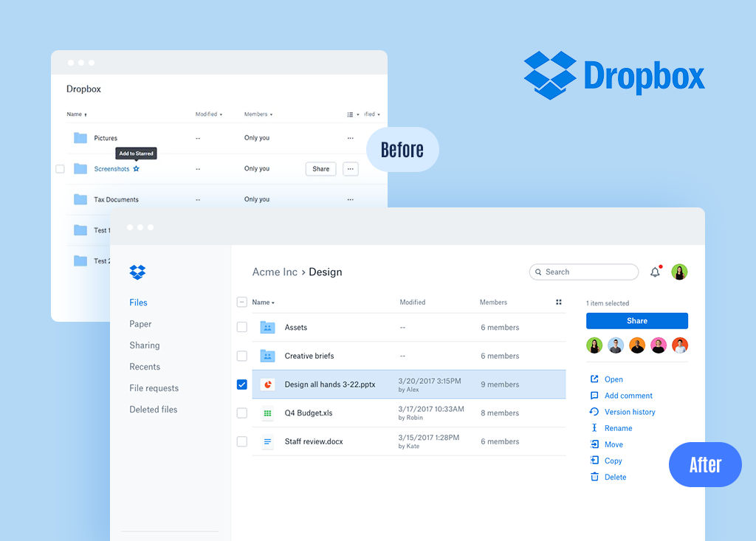Open File requests in the sidebar
The height and width of the screenshot is (541, 756).
pos(154,388)
